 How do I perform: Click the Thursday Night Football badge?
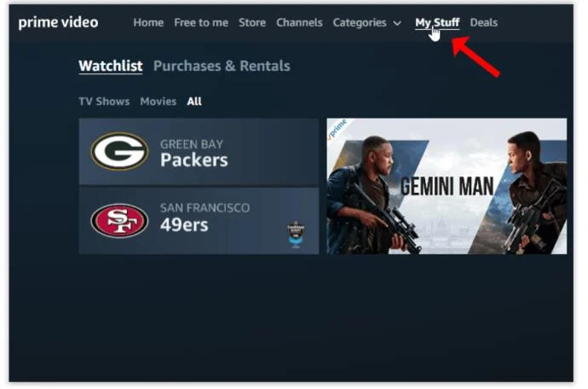tap(296, 235)
